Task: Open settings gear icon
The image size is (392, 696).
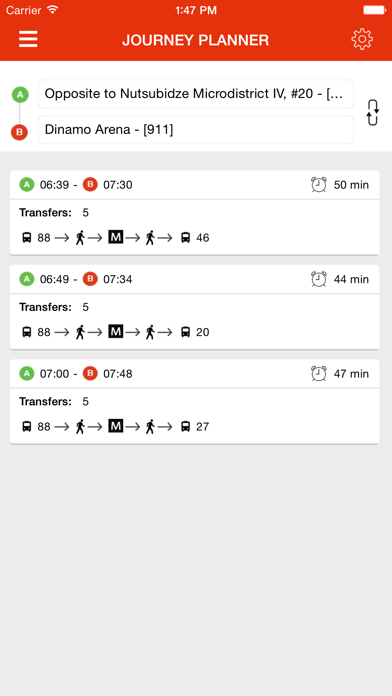Action: pyautogui.click(x=362, y=39)
